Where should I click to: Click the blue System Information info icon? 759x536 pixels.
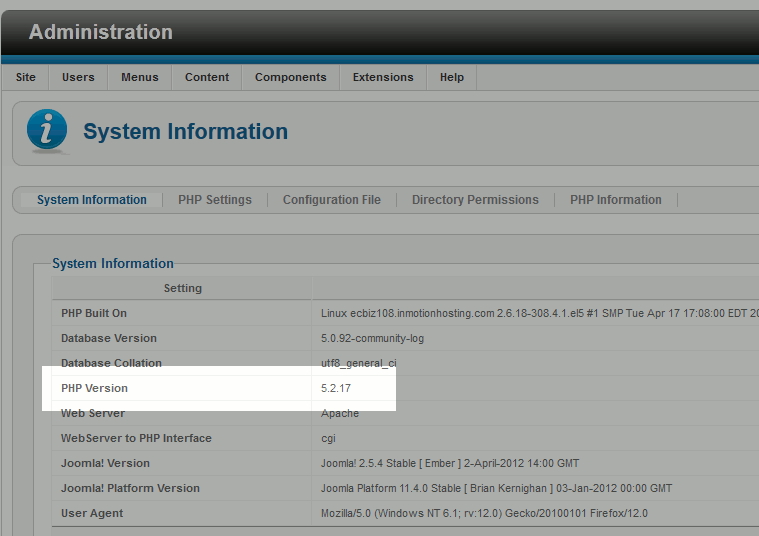[47, 129]
